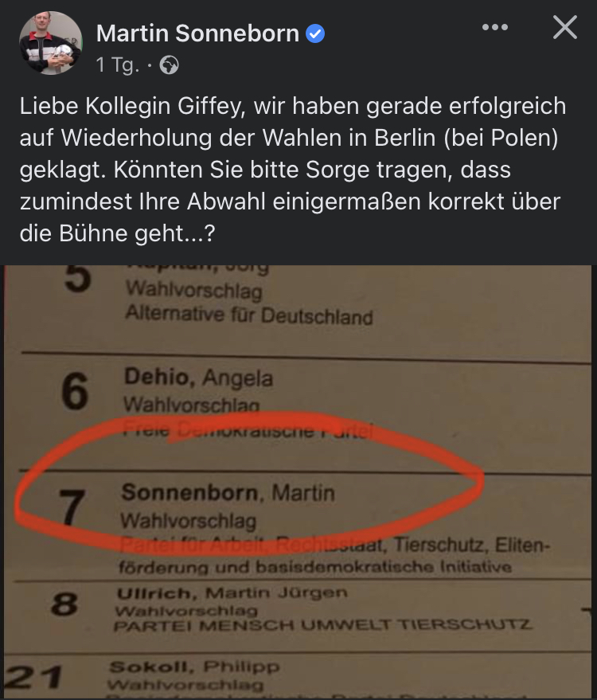The image size is (597, 700).
Task: Open the three-dot post options menu
Action: point(494,28)
